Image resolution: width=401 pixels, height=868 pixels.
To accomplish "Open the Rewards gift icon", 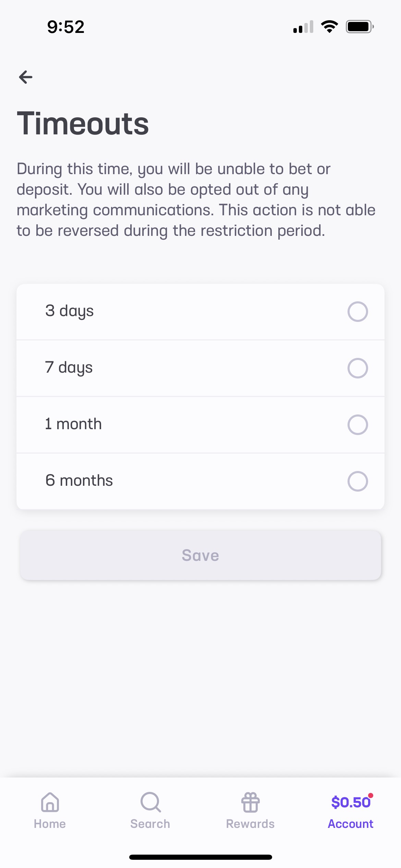I will [x=251, y=802].
